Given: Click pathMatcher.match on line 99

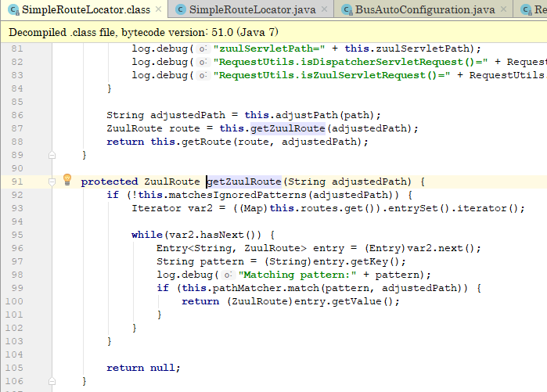Looking at the screenshot, I should click(x=266, y=288).
